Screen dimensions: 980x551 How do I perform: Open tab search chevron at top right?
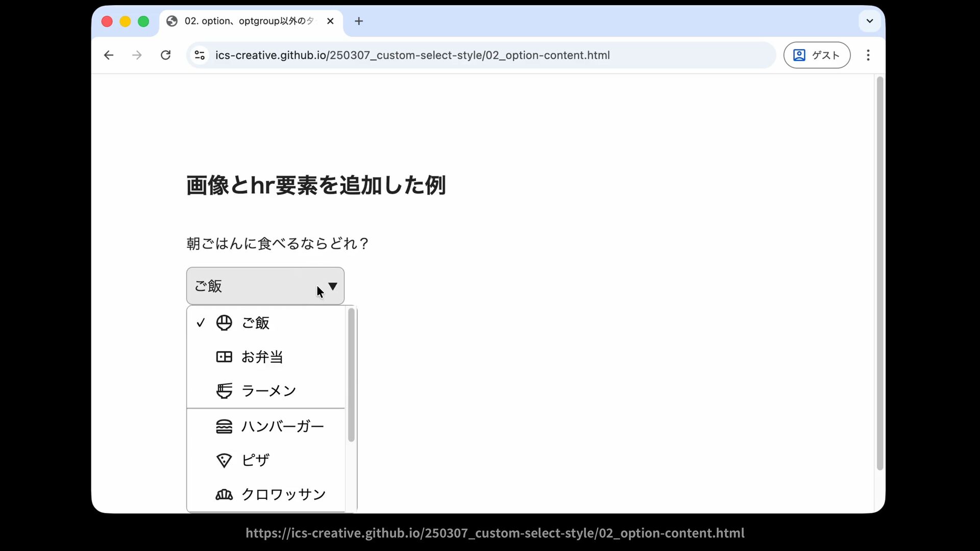[870, 21]
